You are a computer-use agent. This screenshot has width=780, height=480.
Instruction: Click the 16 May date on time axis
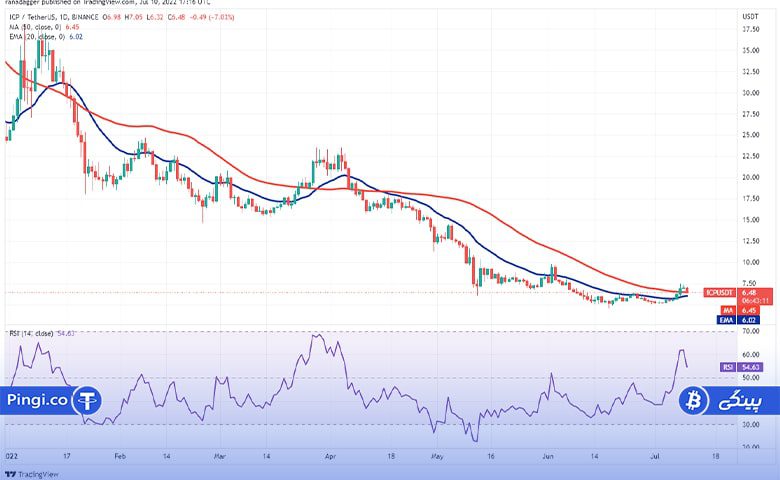(x=491, y=456)
